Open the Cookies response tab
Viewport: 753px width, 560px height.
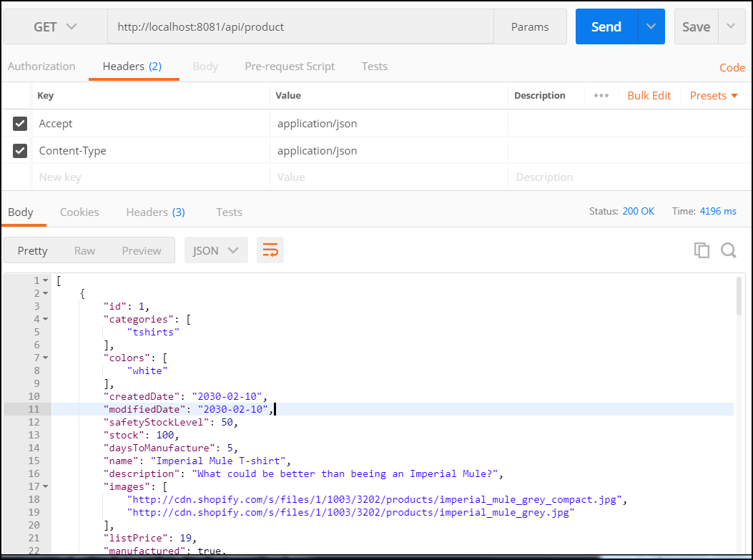(x=79, y=212)
